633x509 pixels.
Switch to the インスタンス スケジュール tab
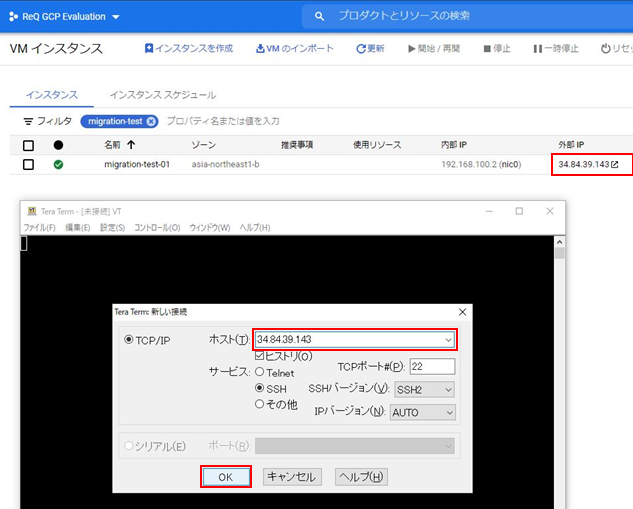163,95
